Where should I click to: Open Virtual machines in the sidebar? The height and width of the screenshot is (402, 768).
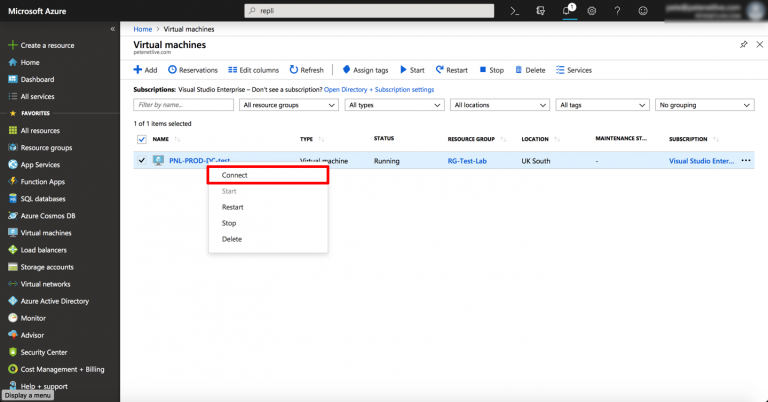coord(40,233)
